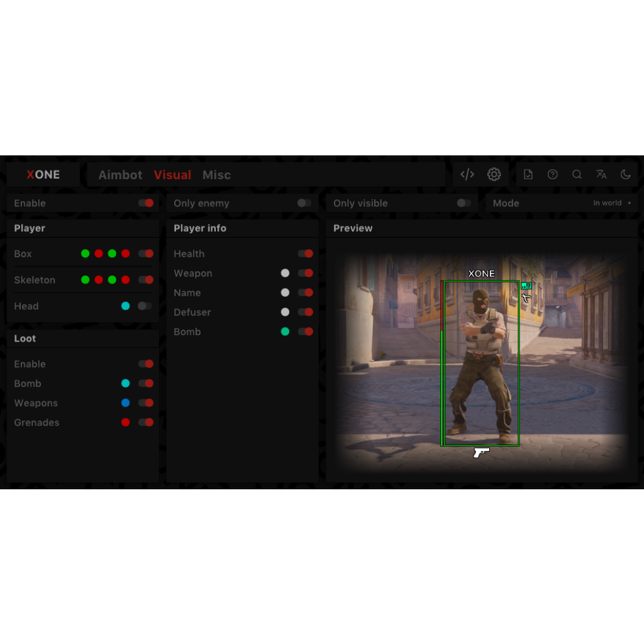Open the settings gear icon

click(x=494, y=175)
